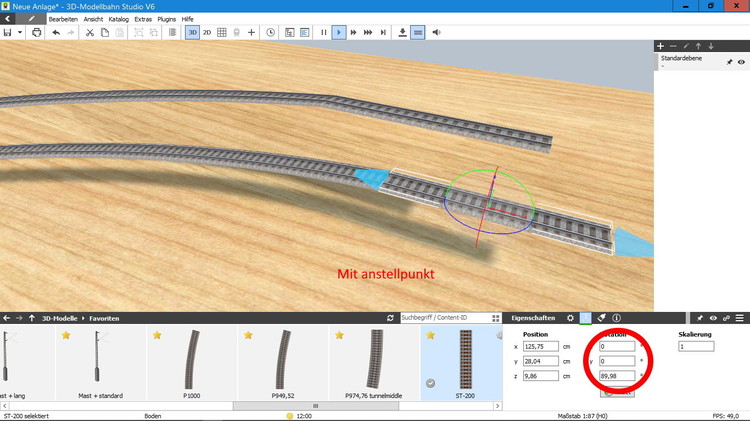Switch to 3D view mode
Image resolution: width=750 pixels, height=421 pixels.
(192, 32)
